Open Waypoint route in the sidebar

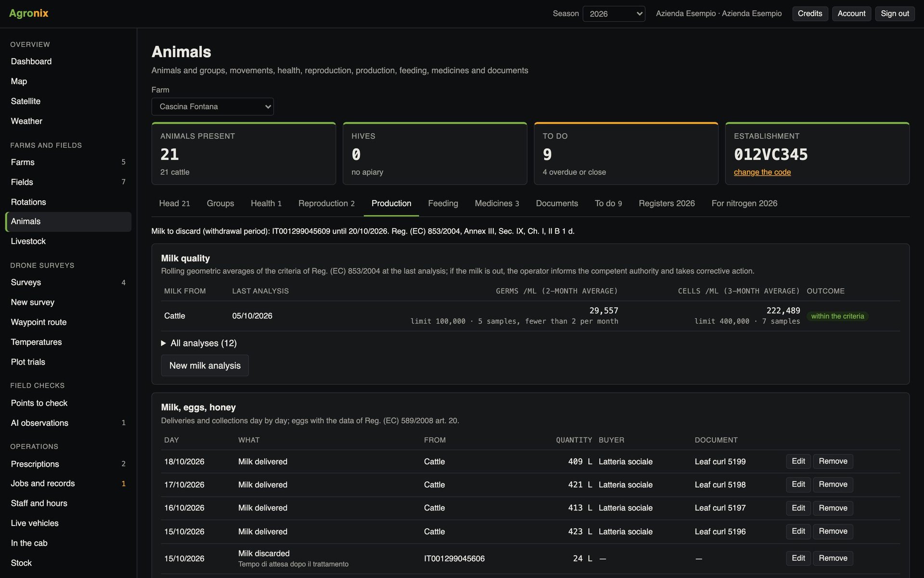pyautogui.click(x=68, y=322)
